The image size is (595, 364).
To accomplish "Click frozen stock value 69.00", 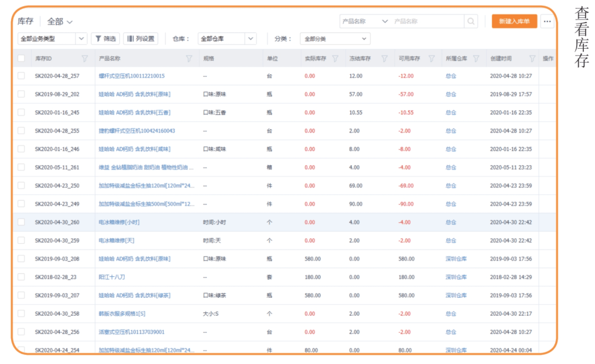I will (x=356, y=186).
